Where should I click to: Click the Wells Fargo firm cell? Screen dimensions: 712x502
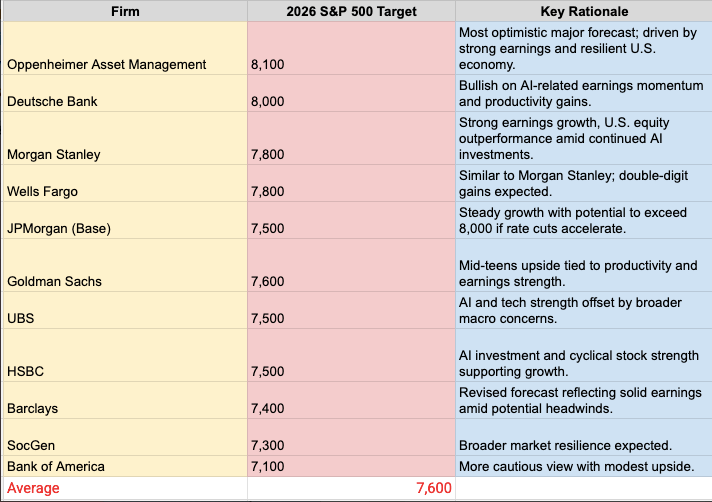click(x=125, y=183)
